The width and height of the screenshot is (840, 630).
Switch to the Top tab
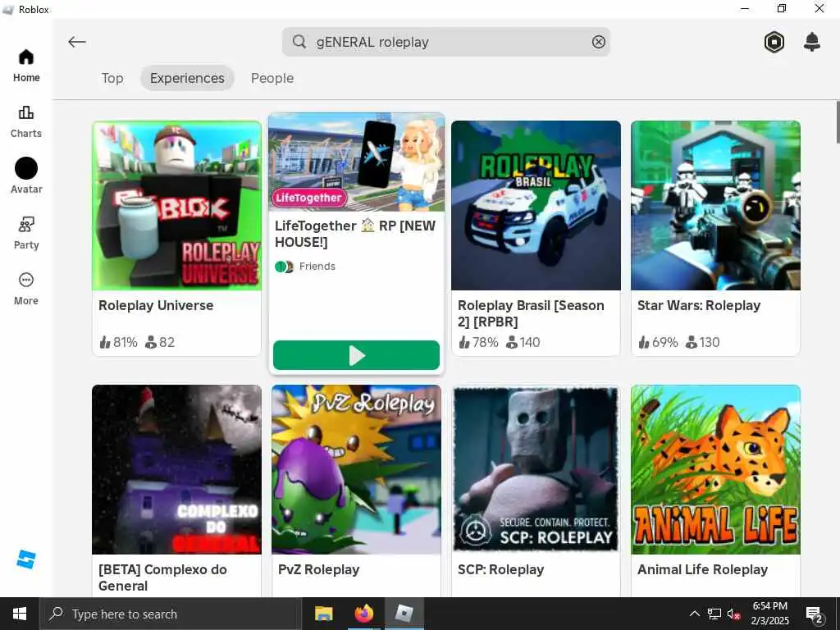point(112,78)
